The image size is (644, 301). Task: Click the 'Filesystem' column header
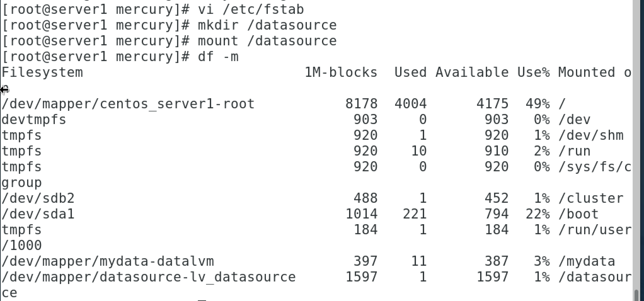pyautogui.click(x=42, y=72)
